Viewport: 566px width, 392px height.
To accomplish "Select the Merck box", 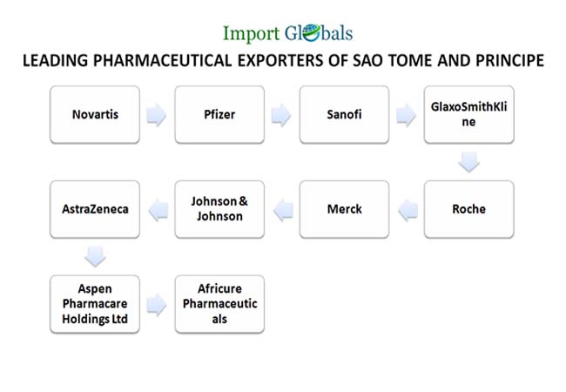I will [343, 209].
